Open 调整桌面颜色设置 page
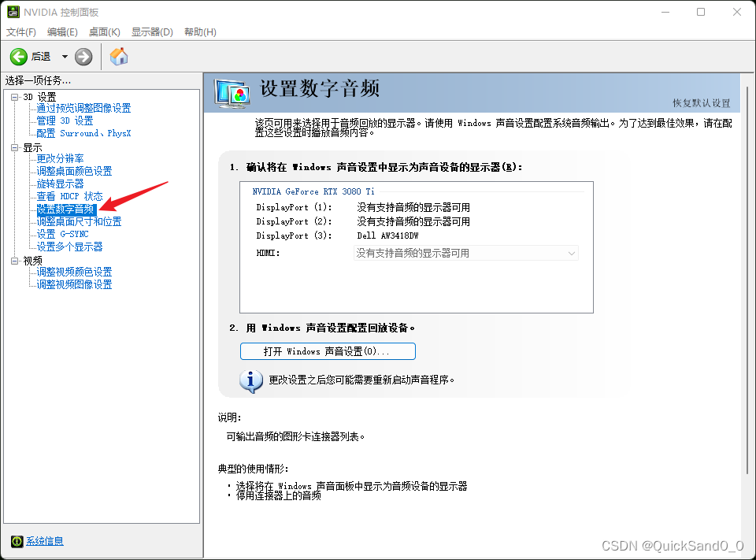 (x=74, y=171)
